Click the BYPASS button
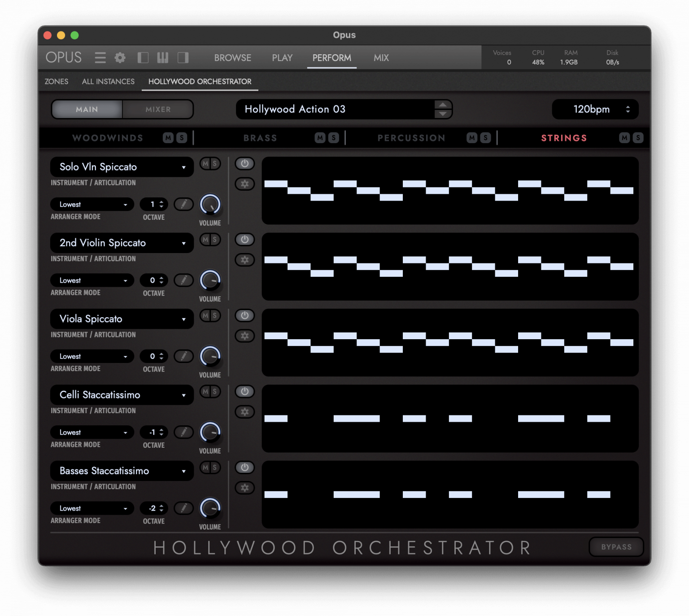Image resolution: width=689 pixels, height=616 pixels. coord(616,547)
